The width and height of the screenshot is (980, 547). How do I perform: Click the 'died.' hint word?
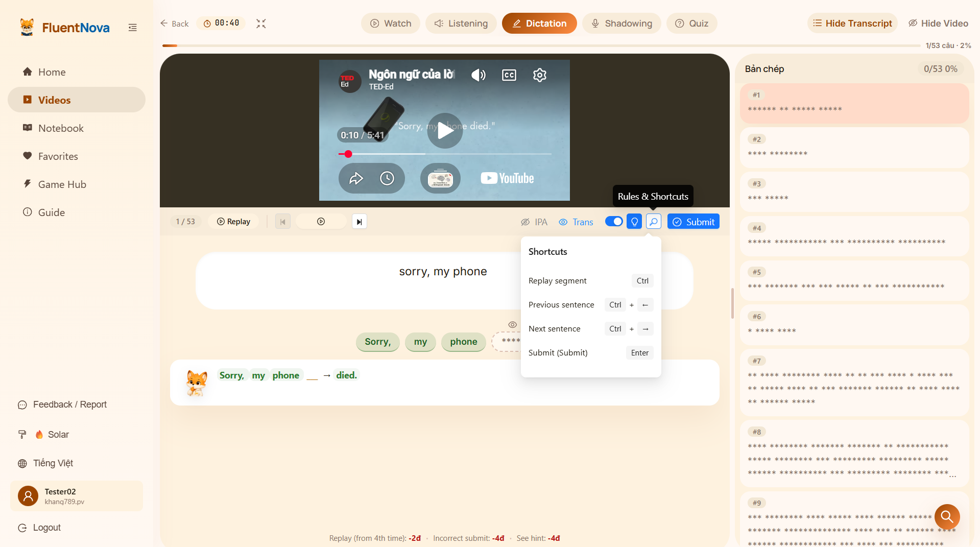(x=346, y=375)
